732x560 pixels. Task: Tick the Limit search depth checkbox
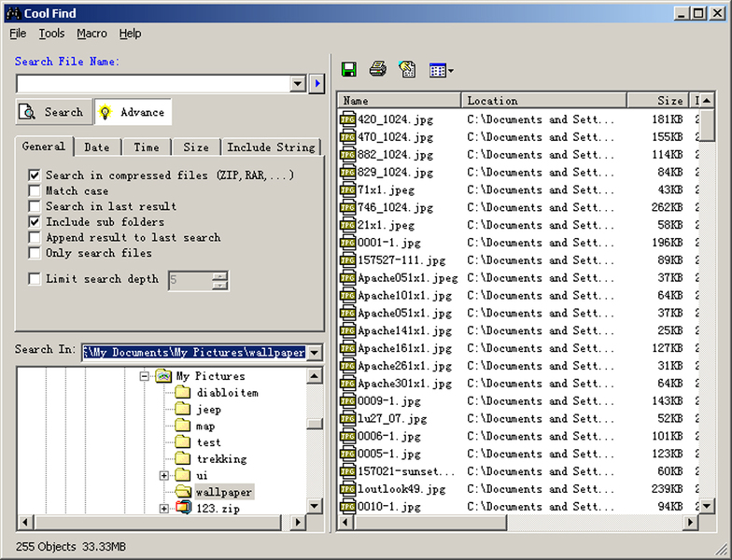point(35,279)
